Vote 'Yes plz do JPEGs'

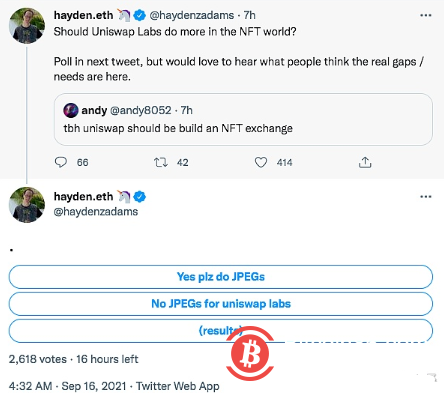(221, 277)
